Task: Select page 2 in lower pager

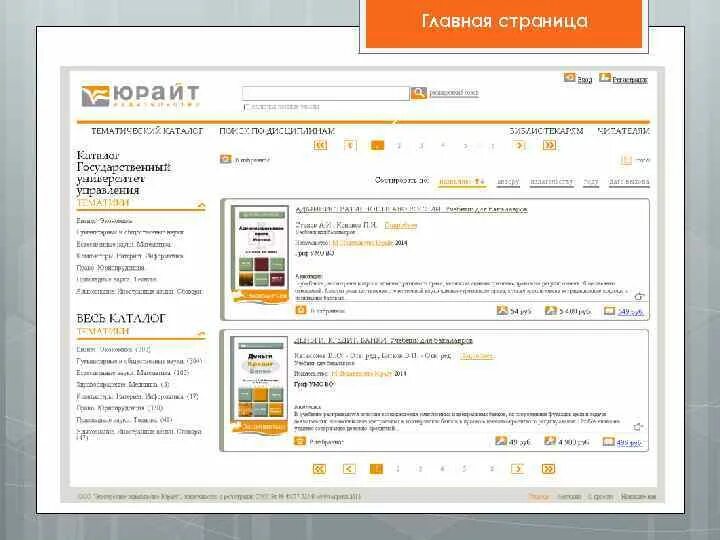Action: [x=398, y=469]
